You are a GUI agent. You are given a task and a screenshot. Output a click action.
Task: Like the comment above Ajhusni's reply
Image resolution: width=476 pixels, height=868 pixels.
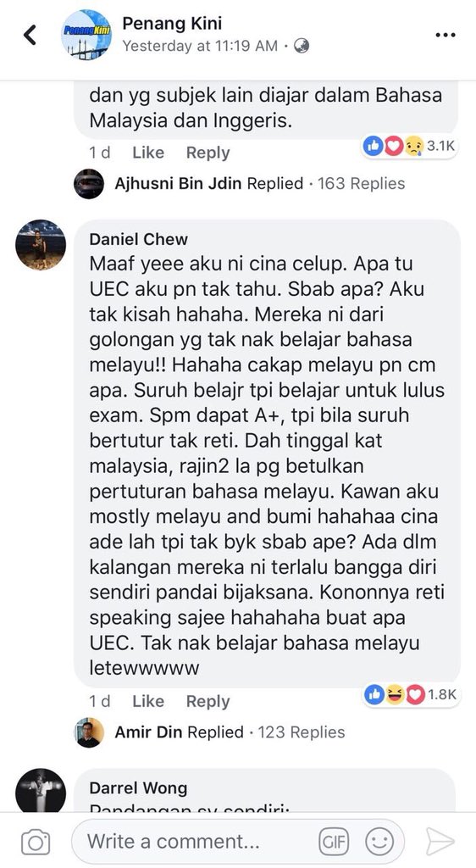148,153
